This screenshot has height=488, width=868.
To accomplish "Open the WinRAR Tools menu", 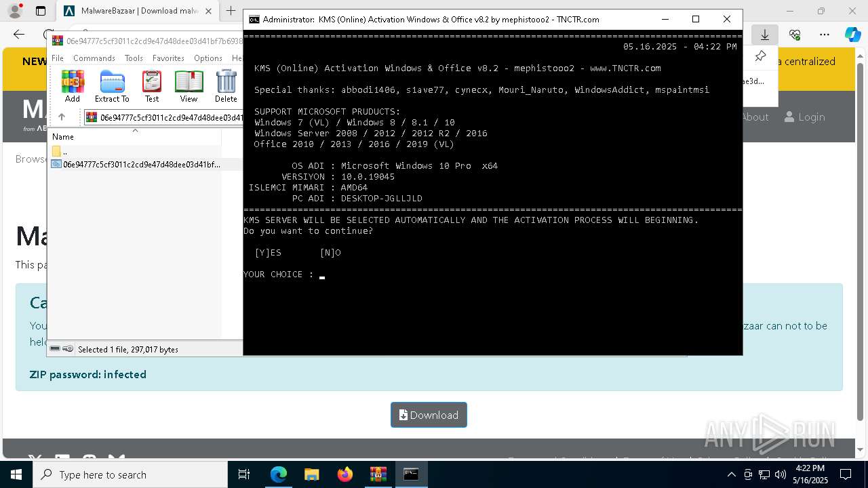I will [134, 58].
